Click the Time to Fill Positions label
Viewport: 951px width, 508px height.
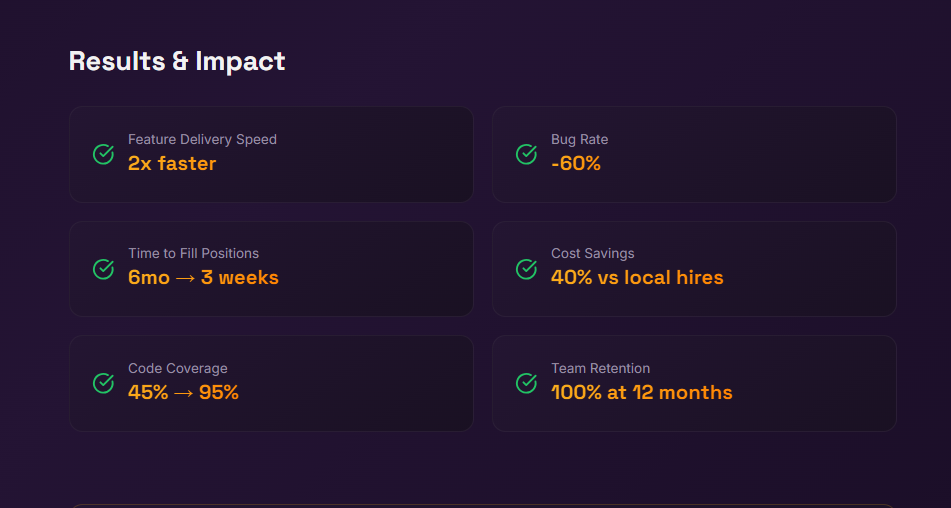point(193,253)
